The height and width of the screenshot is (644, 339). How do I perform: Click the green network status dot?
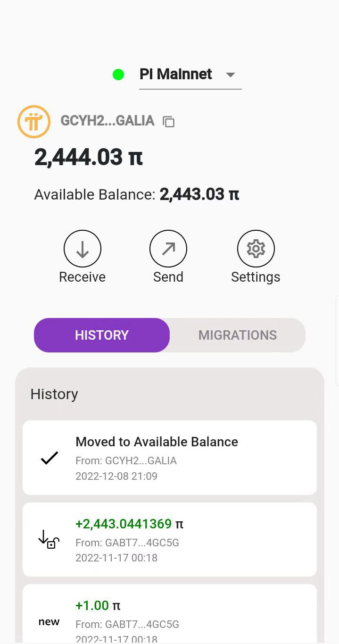pyautogui.click(x=118, y=75)
